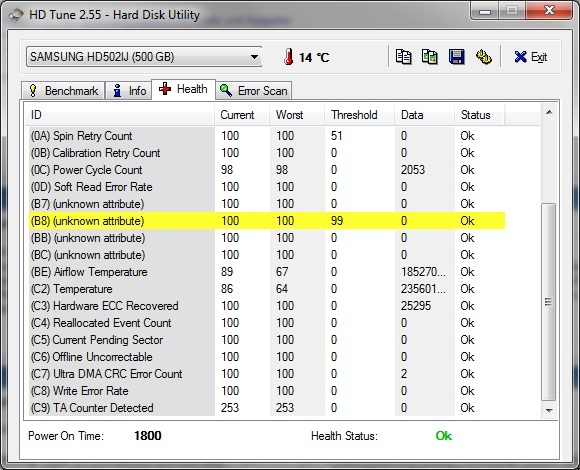Screen dimensions: 580x470
Task: Open the SAMSUNG HD502IJ drive dropdown
Action: click(x=144, y=57)
